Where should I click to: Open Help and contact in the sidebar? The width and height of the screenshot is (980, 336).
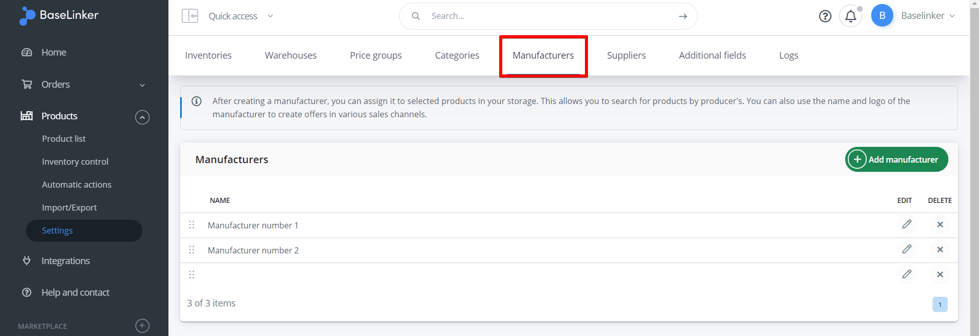[x=76, y=292]
